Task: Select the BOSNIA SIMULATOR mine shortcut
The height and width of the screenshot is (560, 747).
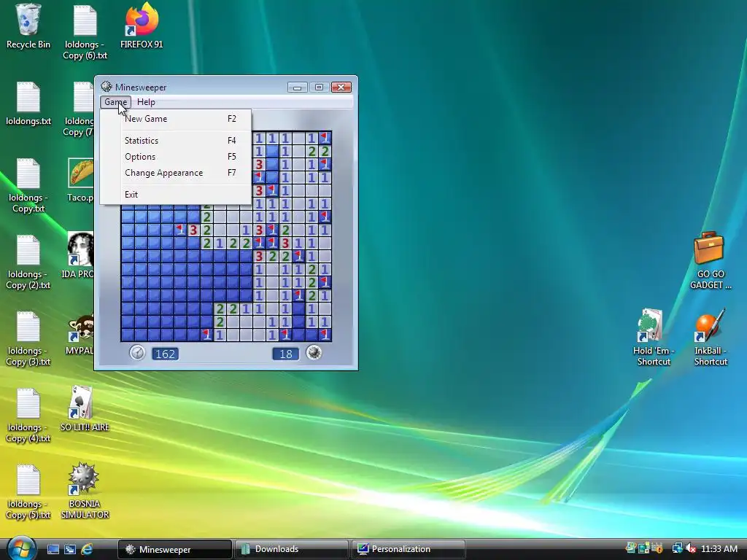Action: (x=83, y=478)
